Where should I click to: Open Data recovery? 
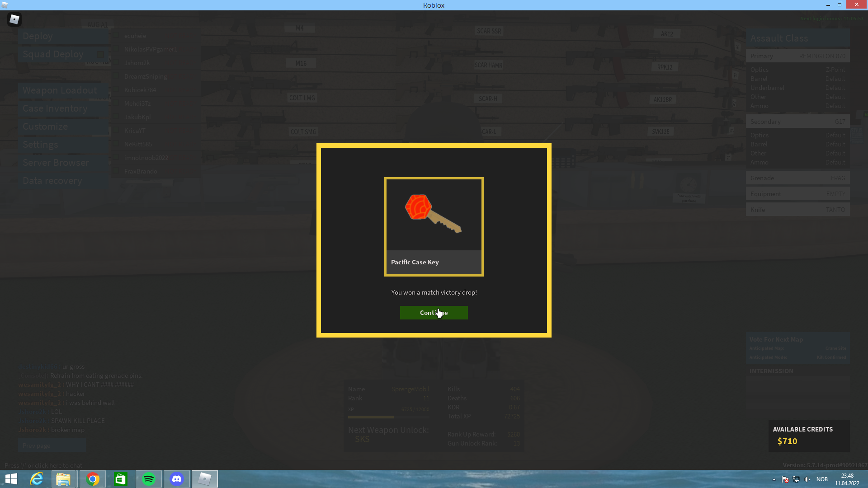(63, 181)
